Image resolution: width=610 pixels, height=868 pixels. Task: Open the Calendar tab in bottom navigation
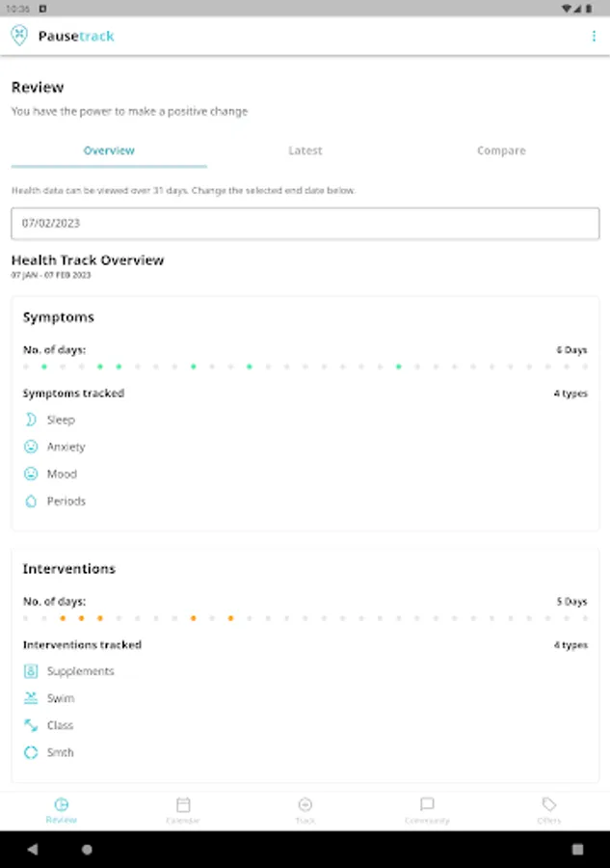(x=183, y=810)
